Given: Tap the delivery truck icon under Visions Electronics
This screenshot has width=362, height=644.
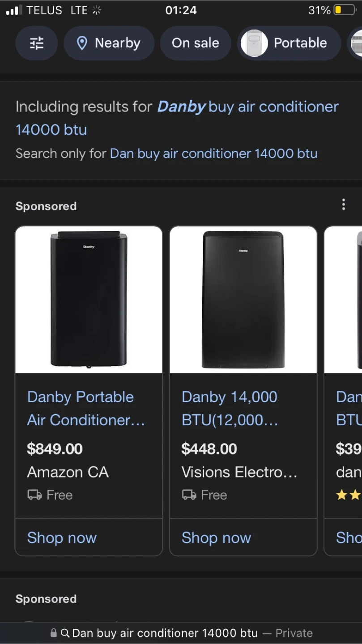Looking at the screenshot, I should pyautogui.click(x=189, y=495).
